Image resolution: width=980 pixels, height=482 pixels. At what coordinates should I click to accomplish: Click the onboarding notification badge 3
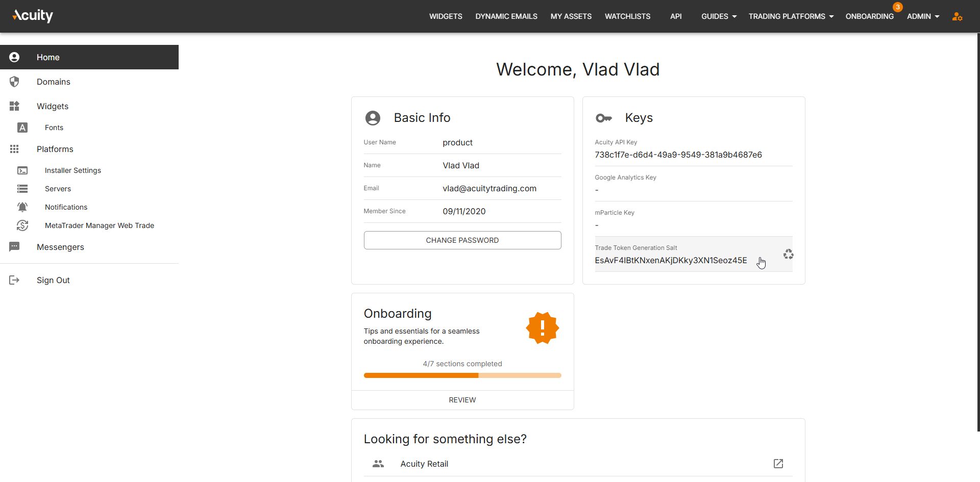point(898,7)
